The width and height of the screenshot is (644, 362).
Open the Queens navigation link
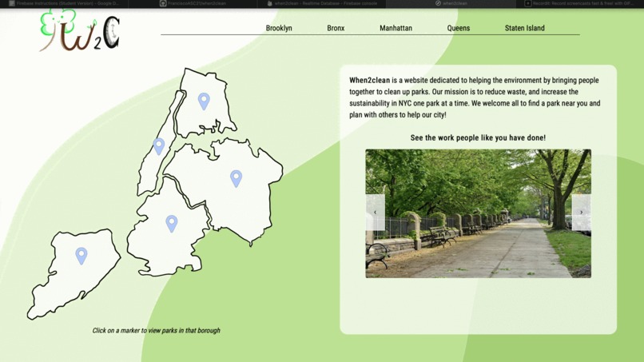(x=459, y=28)
